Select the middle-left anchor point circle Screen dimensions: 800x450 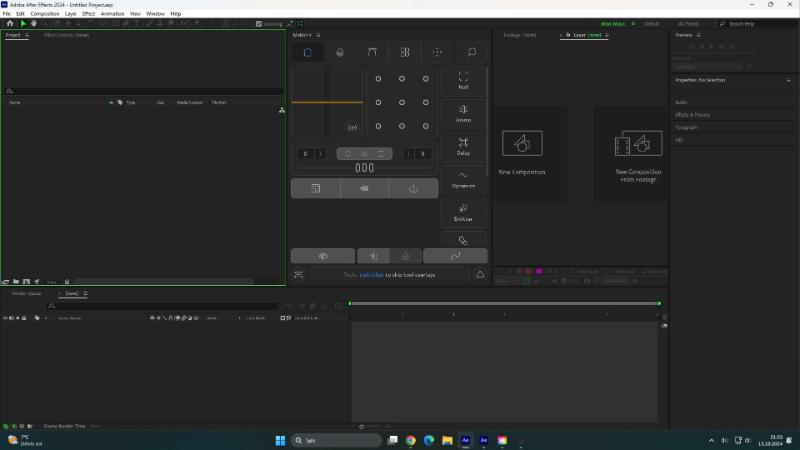pos(378,103)
